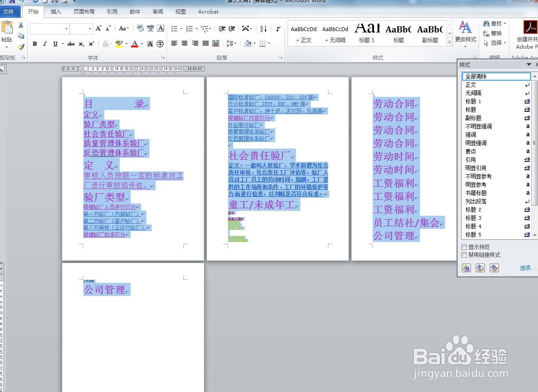
Task: Switch to Review (审阅) tab
Action: click(x=158, y=12)
